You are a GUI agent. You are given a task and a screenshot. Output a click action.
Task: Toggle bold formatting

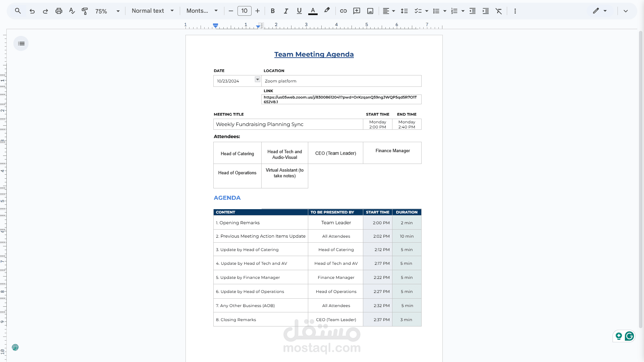273,11
